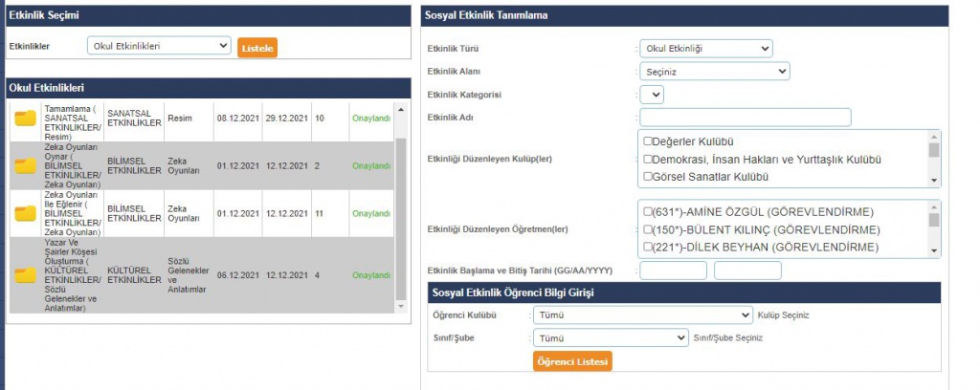Click the Etkinlik Adı text field
980x390 pixels.
745,118
